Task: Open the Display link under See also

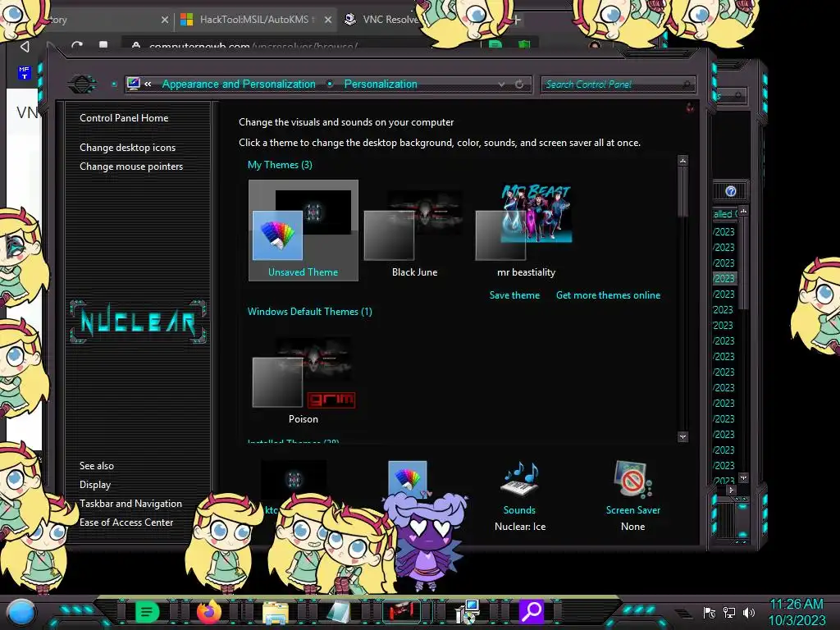Action: pos(95,485)
